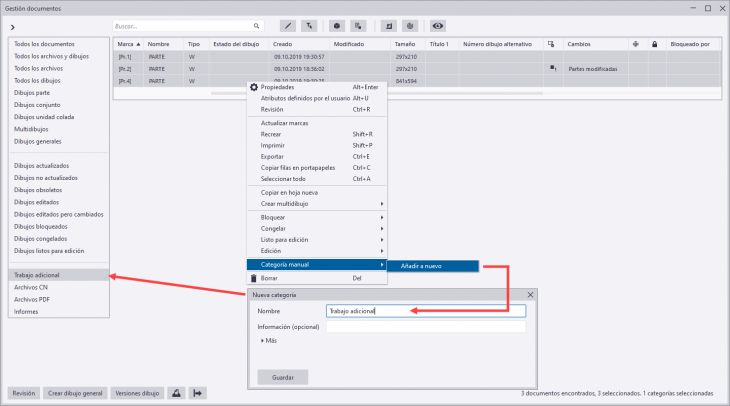Open the Categoría manual submenu
The height and width of the screenshot is (406, 730).
pos(317,264)
